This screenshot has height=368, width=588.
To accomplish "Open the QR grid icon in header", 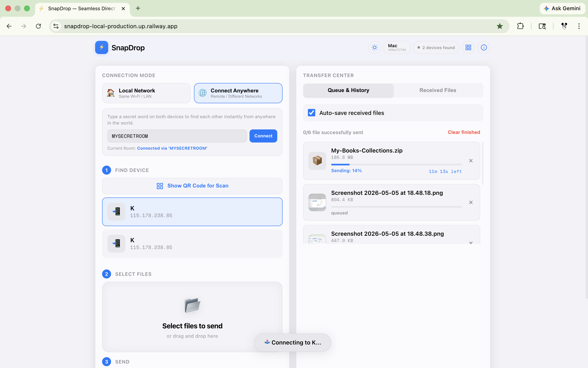I will point(468,47).
